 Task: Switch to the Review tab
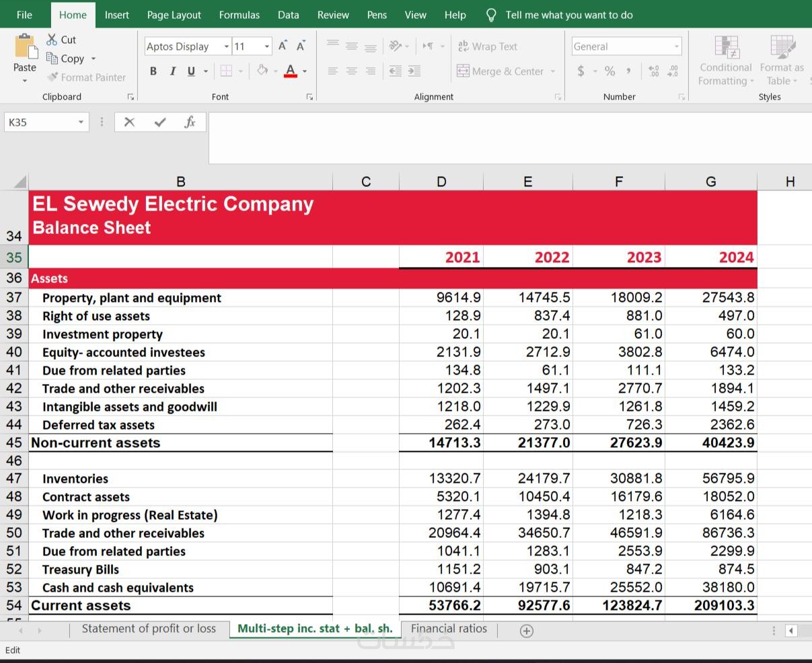coord(333,15)
